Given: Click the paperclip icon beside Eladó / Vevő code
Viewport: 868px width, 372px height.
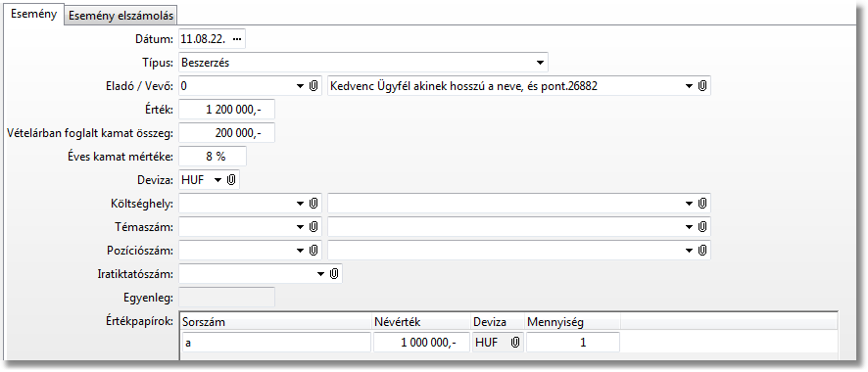Looking at the screenshot, I should 313,86.
